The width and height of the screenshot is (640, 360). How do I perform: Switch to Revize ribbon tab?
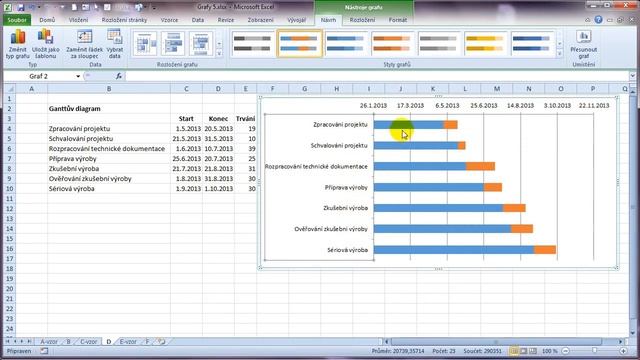click(226, 20)
